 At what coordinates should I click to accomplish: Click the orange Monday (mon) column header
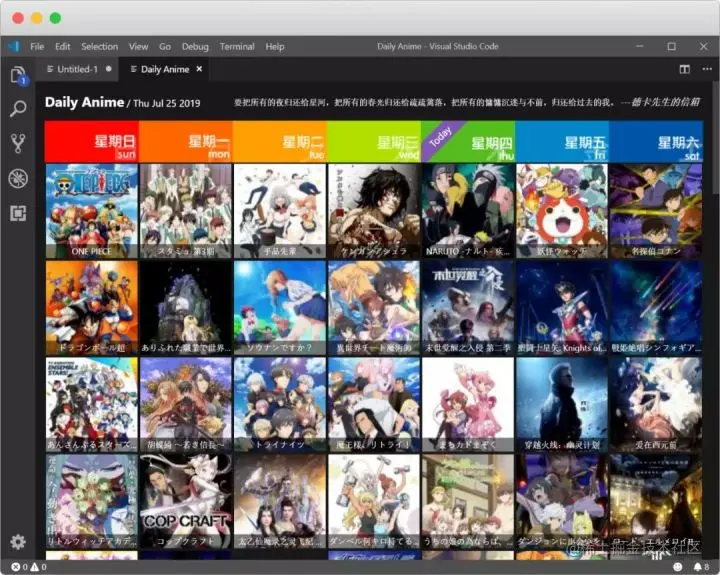186,141
